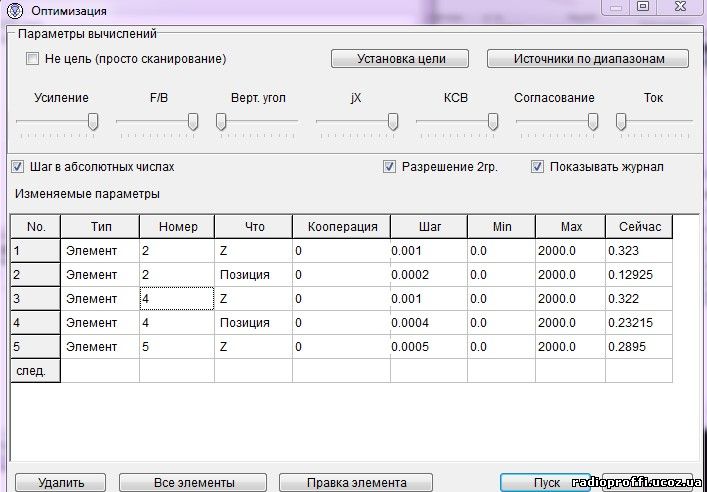Click the Тип cell in row 1

[100, 251]
